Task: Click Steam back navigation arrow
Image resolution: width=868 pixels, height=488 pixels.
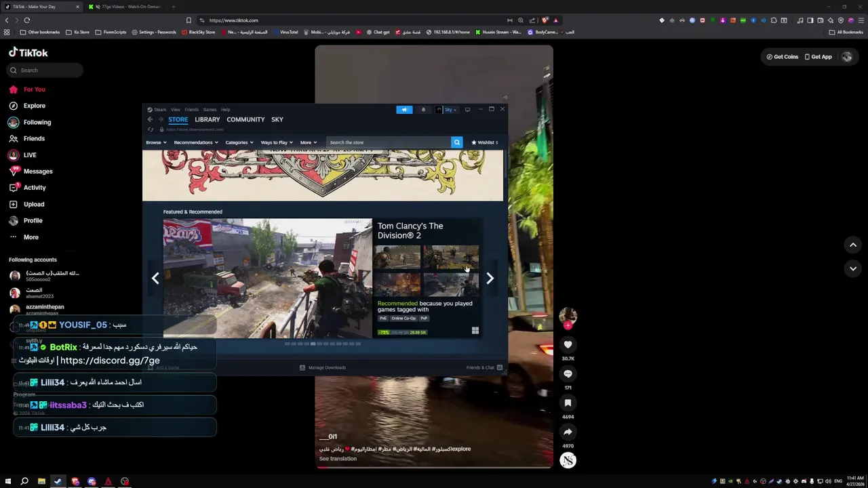Action: tap(150, 119)
